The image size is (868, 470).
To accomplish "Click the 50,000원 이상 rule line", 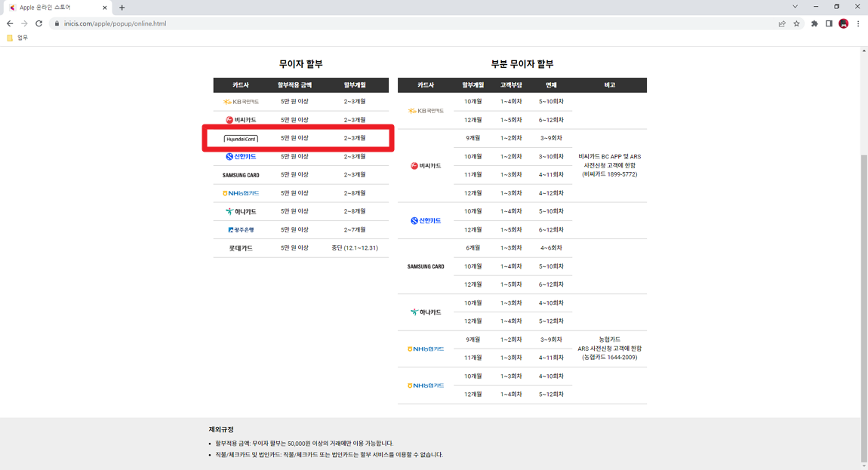I will [304, 444].
